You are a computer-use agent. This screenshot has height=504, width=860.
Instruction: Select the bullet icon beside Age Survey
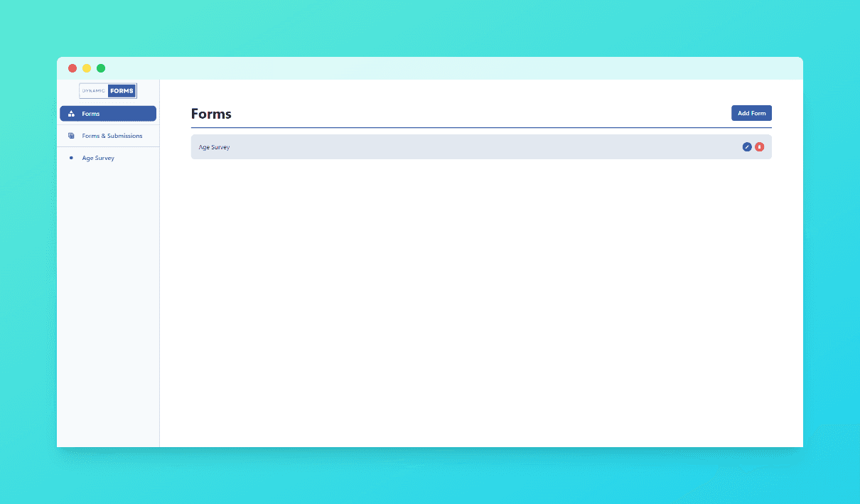click(x=70, y=158)
